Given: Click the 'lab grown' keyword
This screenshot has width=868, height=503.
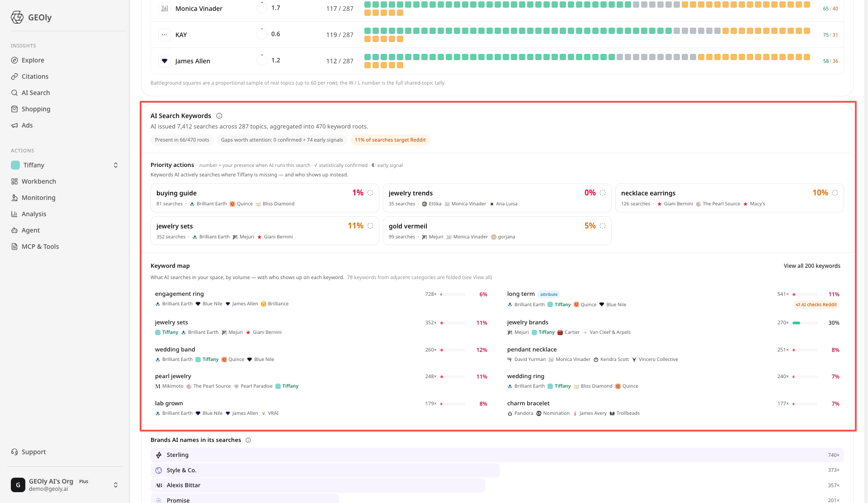Looking at the screenshot, I should 169,403.
